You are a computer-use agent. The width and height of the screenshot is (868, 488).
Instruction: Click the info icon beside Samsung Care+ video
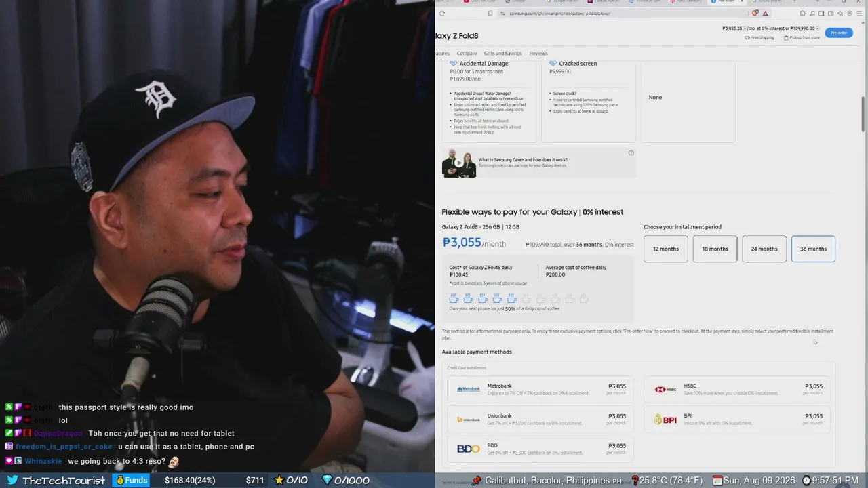(x=631, y=153)
